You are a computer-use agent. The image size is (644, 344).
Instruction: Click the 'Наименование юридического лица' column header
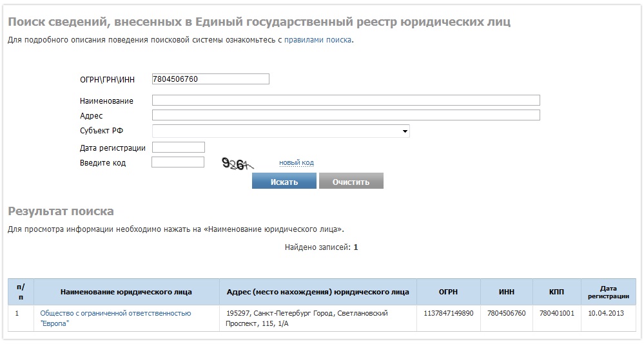click(126, 292)
